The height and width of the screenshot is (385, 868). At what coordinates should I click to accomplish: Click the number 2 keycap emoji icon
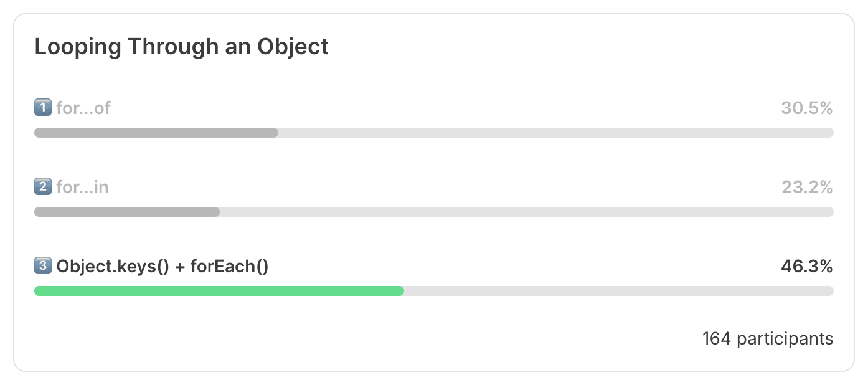click(x=42, y=187)
